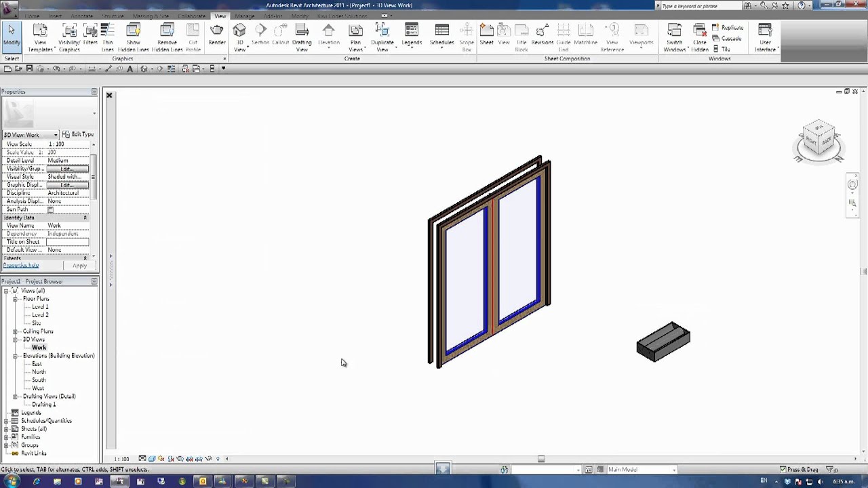Open the Schedules tool

(x=441, y=34)
